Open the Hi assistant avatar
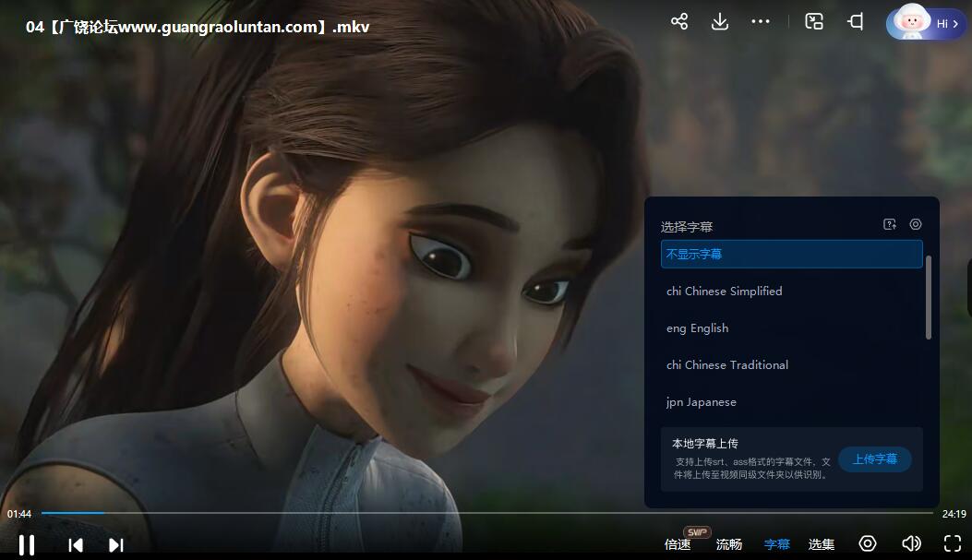Screen dimensions: 972x560 tap(926, 23)
